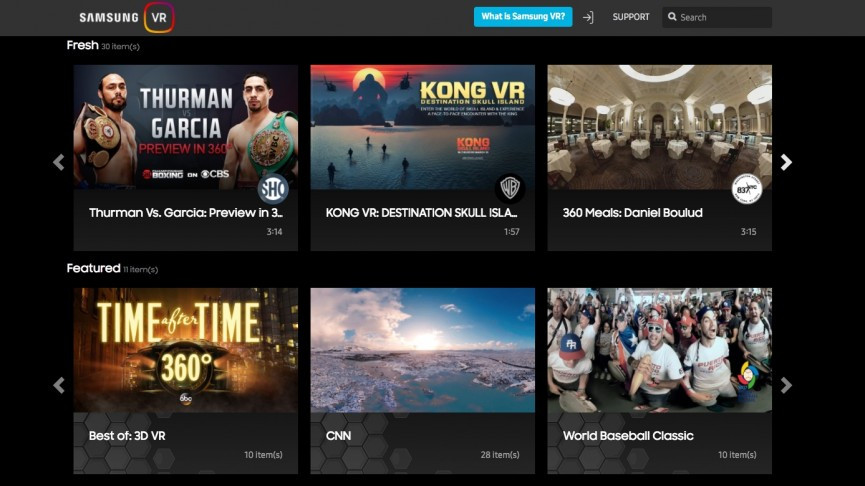The height and width of the screenshot is (486, 865).
Task: Click What is Samsung VR? button
Action: pyautogui.click(x=523, y=17)
